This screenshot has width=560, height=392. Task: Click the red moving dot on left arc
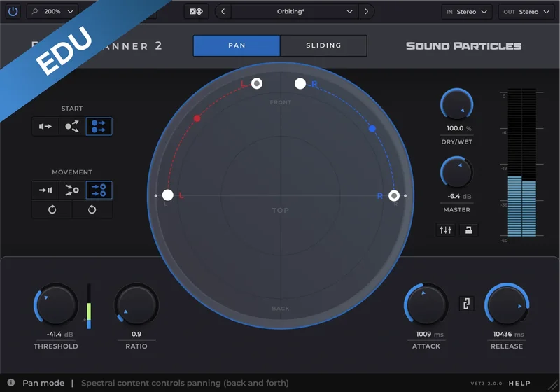tap(197, 118)
